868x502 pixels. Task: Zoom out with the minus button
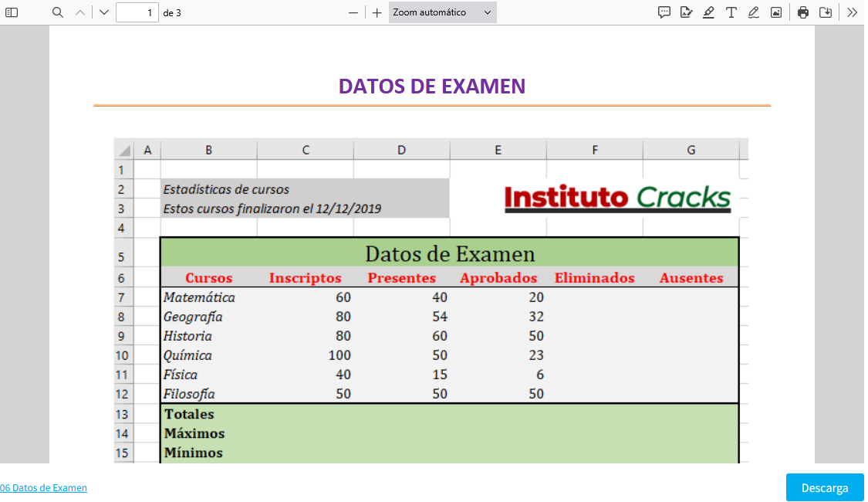pos(353,12)
